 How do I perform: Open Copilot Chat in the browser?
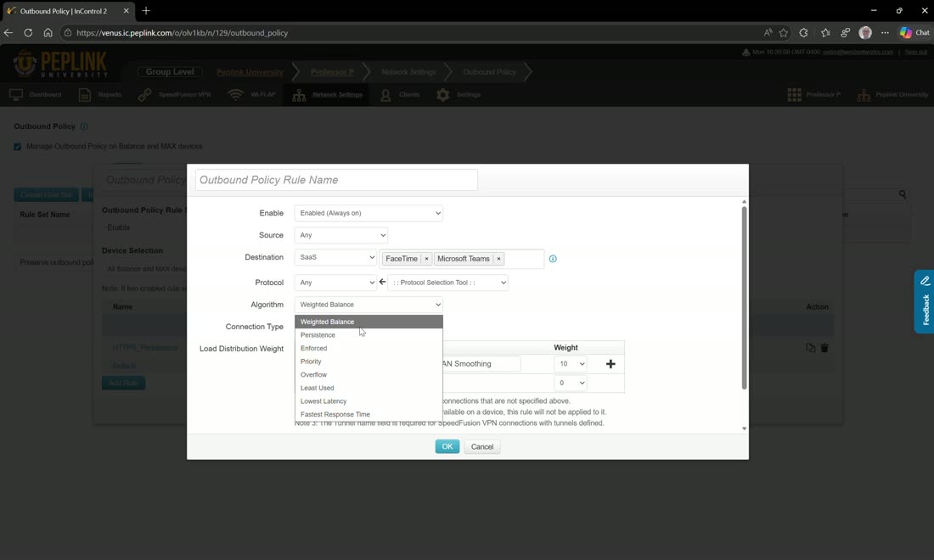[x=914, y=33]
